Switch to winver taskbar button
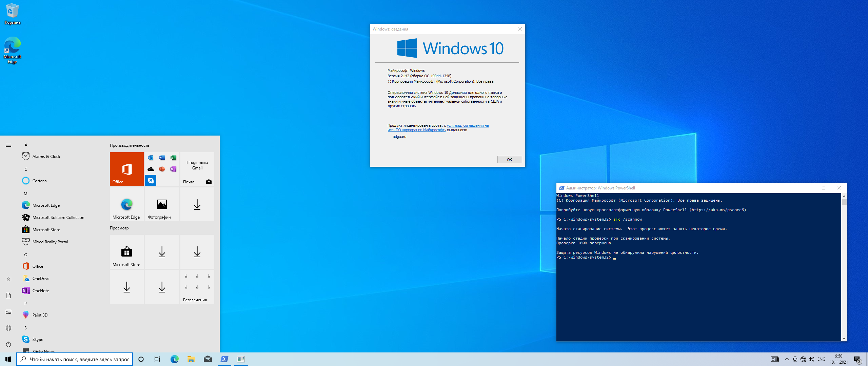Image resolution: width=868 pixels, height=366 pixels. 241,359
